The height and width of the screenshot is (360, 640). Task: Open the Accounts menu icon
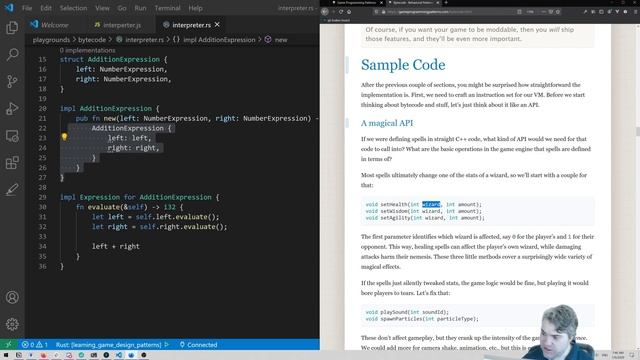(x=12, y=297)
